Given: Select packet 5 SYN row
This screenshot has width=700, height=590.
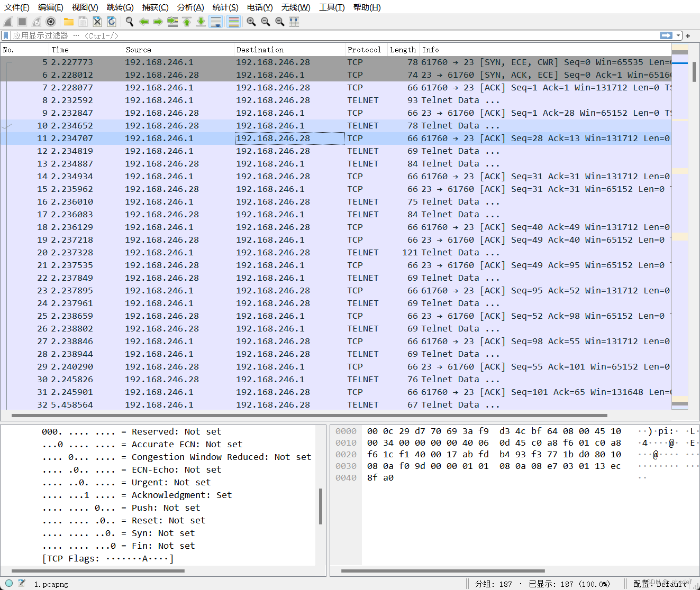Looking at the screenshot, I should point(336,62).
